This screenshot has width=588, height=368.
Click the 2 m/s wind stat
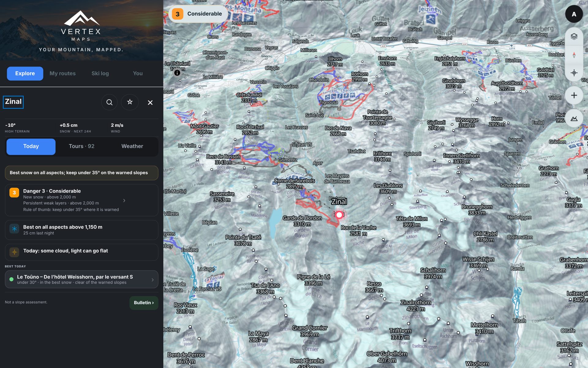(117, 128)
